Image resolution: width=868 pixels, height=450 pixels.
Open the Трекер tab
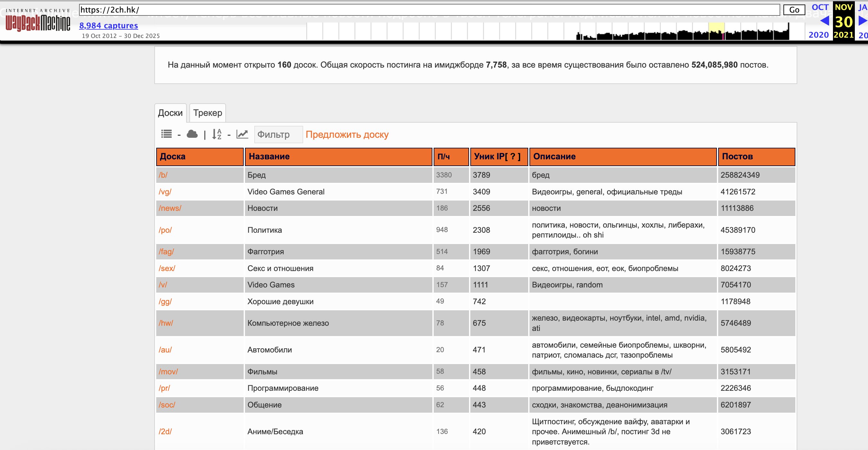[x=208, y=113]
